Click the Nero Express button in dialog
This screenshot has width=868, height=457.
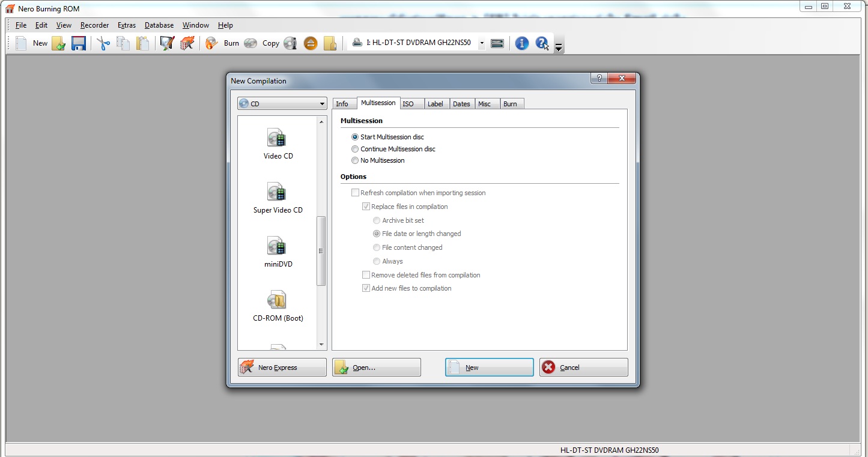[x=282, y=368]
